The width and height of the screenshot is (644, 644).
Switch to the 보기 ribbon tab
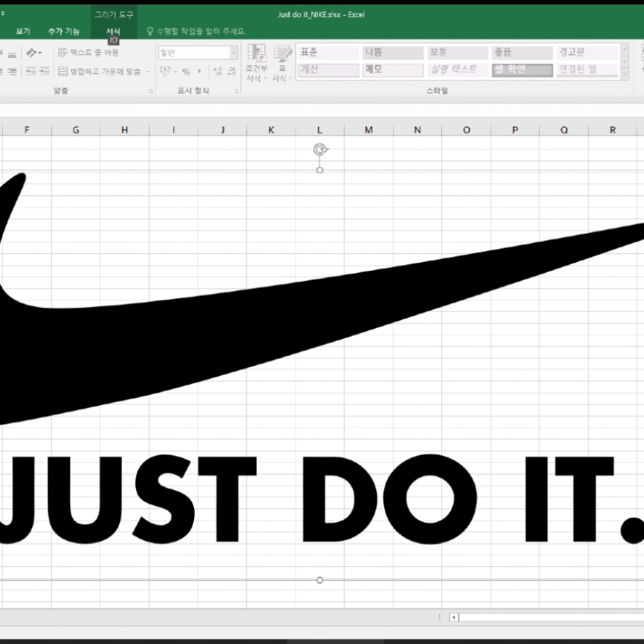click(23, 31)
